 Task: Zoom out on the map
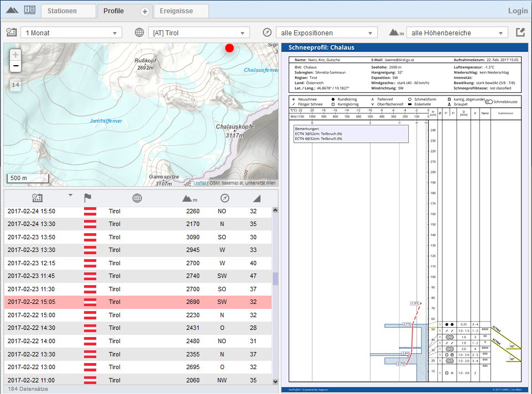click(x=15, y=66)
